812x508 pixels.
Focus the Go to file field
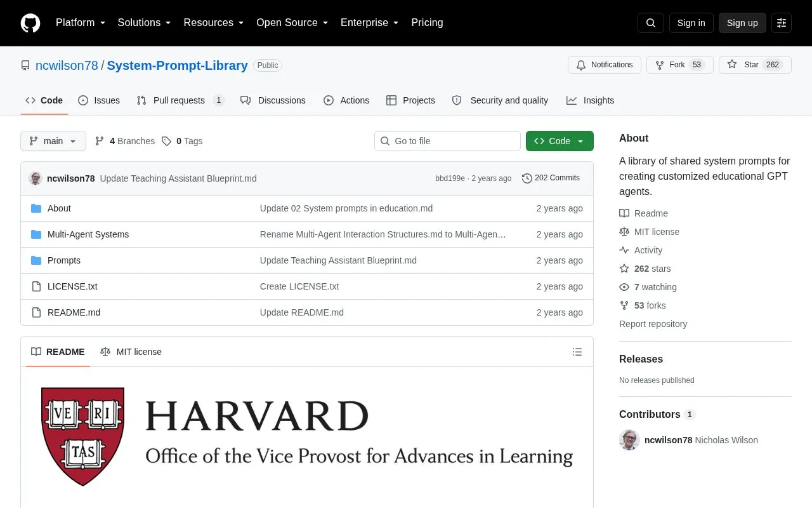[x=447, y=141]
